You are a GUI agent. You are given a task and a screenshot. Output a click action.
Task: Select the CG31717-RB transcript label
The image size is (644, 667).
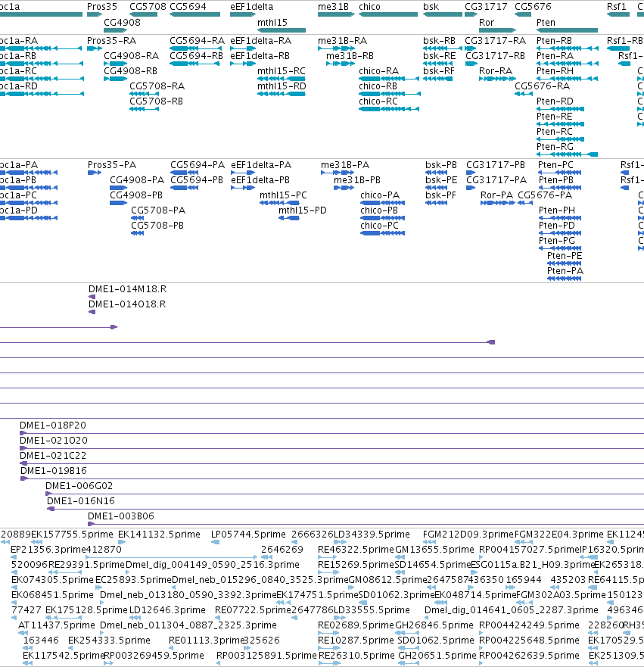pyautogui.click(x=495, y=56)
